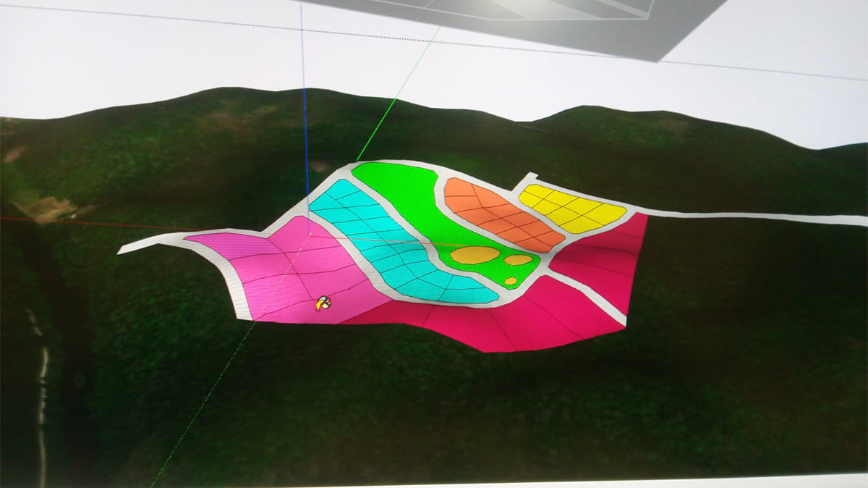The image size is (868, 488).
Task: Select the long white road extending right
Action: pos(752,216)
